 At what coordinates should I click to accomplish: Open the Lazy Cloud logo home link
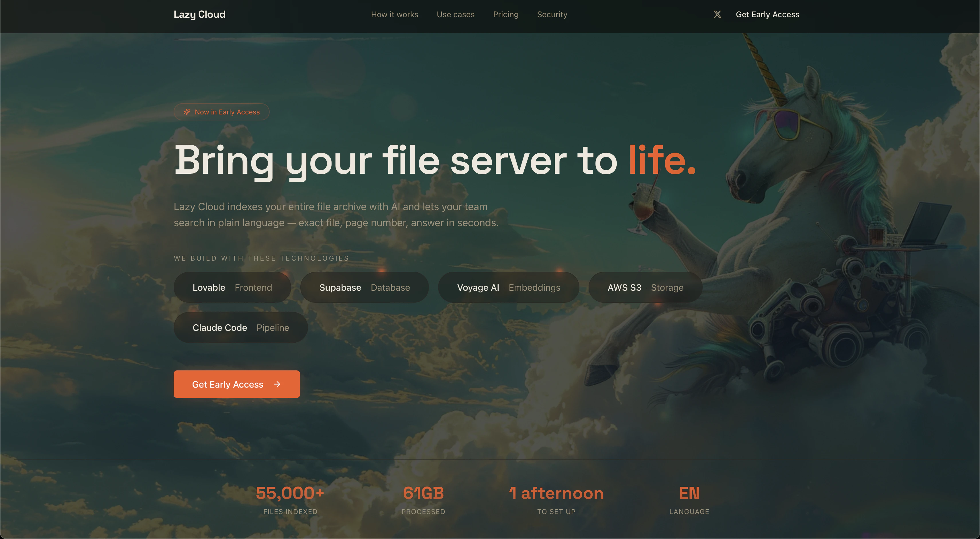[x=199, y=14]
